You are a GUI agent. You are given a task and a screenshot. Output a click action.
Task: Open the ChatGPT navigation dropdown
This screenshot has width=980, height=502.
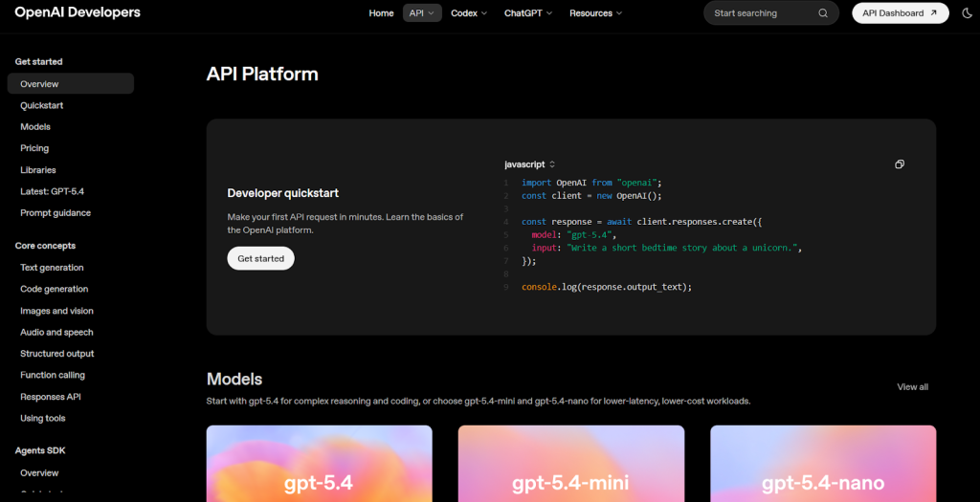click(x=528, y=13)
